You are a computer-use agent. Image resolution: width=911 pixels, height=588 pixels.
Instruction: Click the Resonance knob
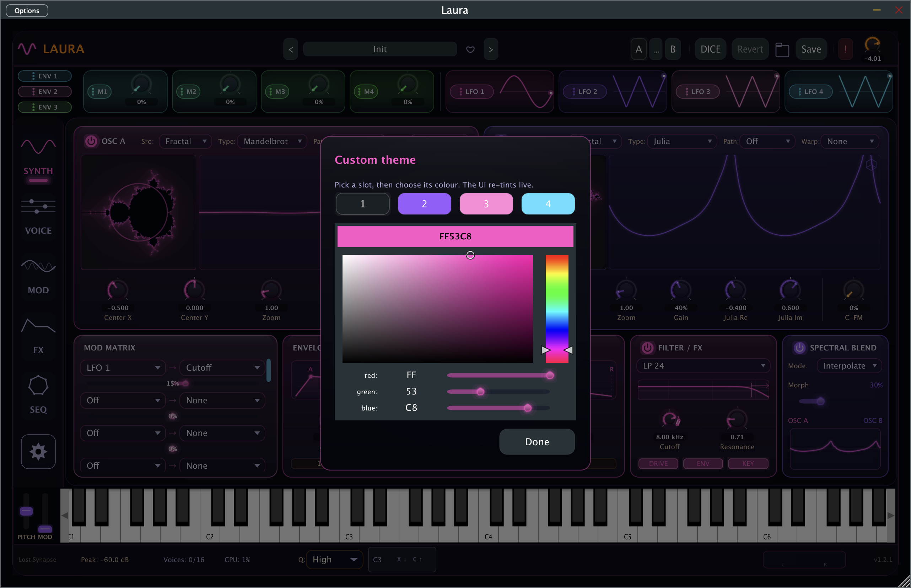coord(737,420)
